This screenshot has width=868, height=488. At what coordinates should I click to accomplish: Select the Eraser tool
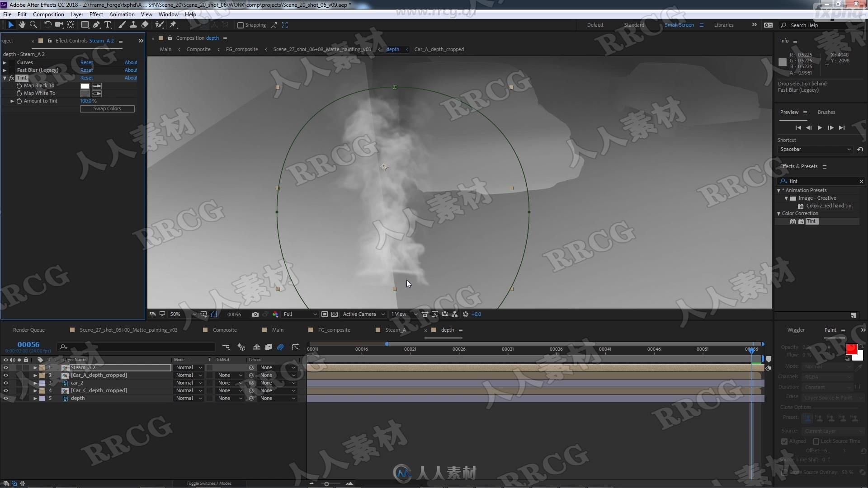point(145,25)
